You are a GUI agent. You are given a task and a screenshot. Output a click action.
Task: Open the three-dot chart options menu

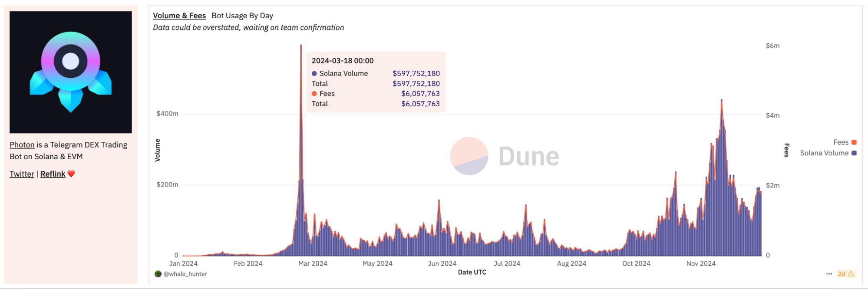[829, 274]
